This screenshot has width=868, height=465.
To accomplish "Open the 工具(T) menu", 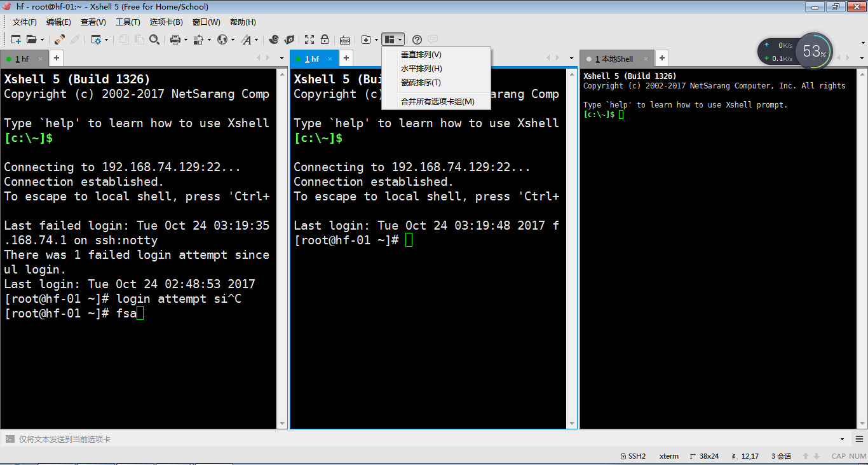I will click(x=128, y=22).
